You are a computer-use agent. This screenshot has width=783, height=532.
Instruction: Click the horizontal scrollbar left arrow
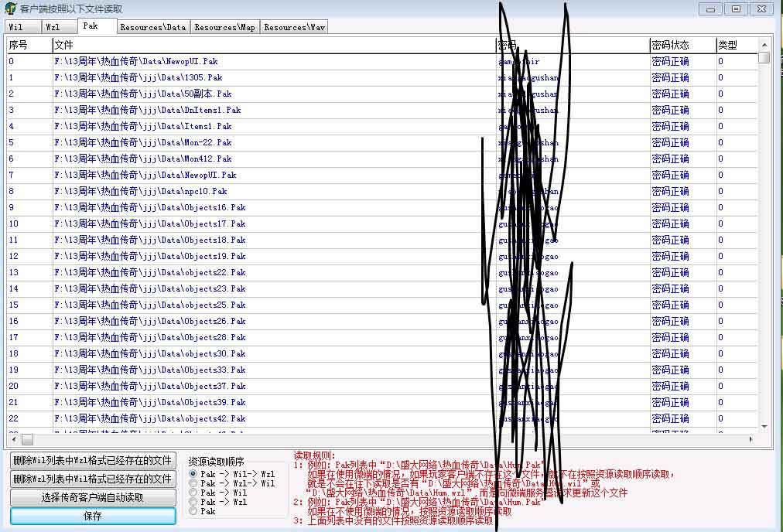click(14, 439)
